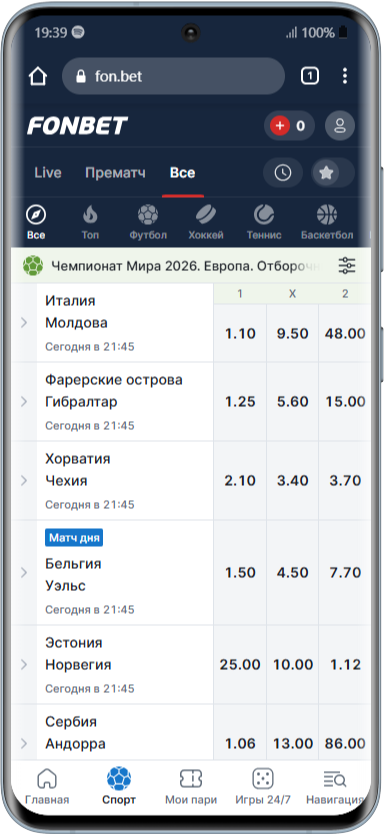Open the clock time filter icon
Viewport: 384px width, 834px height.
click(282, 173)
